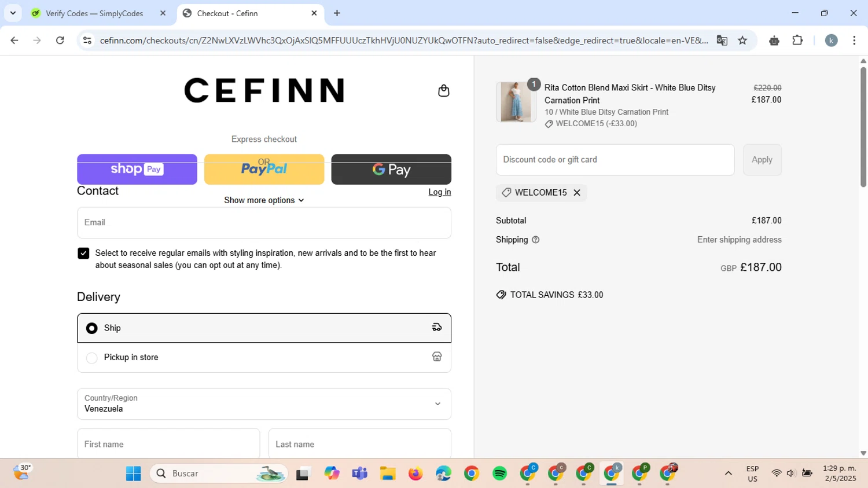Launch Microsoft Edge from the taskbar
868x488 pixels.
pos(444,474)
